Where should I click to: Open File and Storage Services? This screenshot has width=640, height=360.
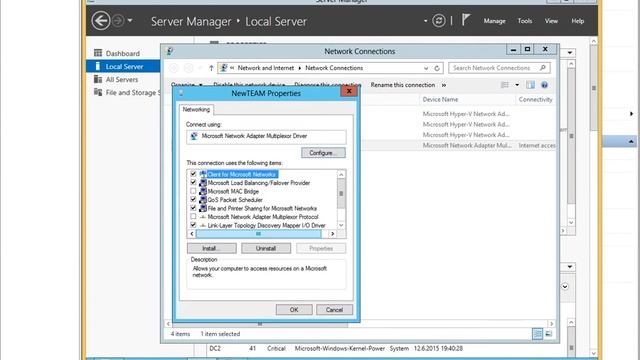(x=133, y=93)
